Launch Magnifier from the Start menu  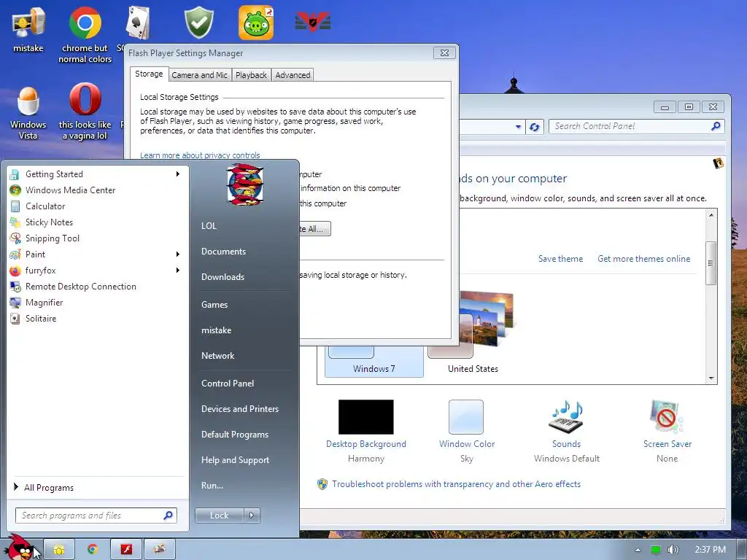tap(96, 303)
